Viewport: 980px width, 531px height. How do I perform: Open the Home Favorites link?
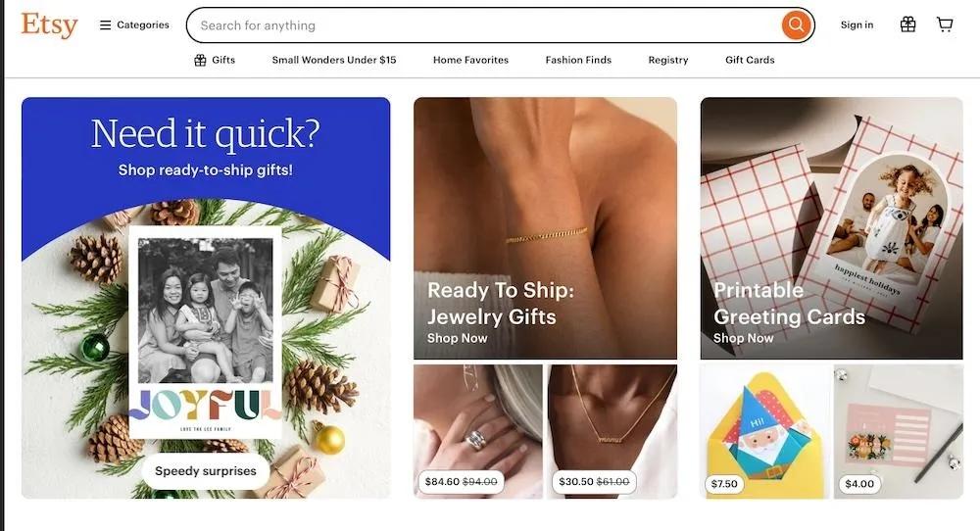coord(470,60)
